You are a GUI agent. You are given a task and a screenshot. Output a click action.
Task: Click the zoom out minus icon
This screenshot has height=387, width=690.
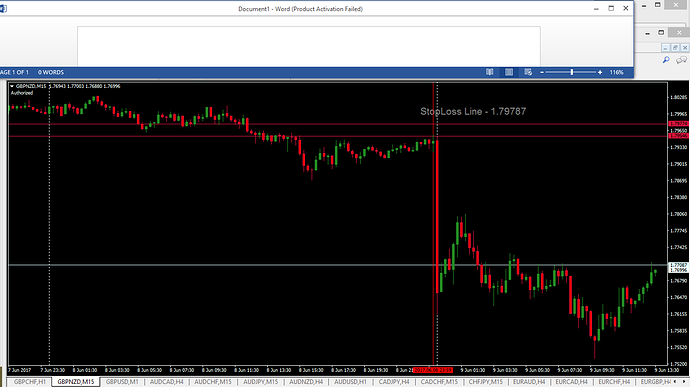pos(542,72)
